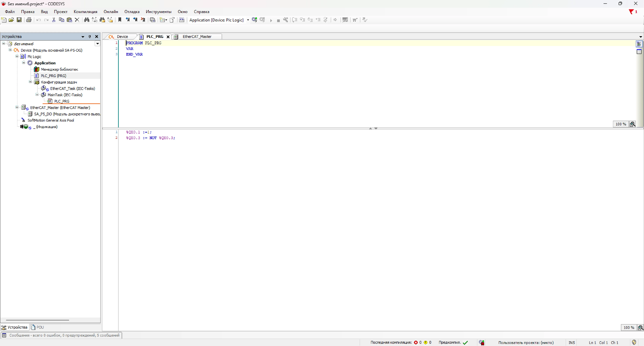
Task: Click the connection status icon in status bar
Action: [x=481, y=343]
